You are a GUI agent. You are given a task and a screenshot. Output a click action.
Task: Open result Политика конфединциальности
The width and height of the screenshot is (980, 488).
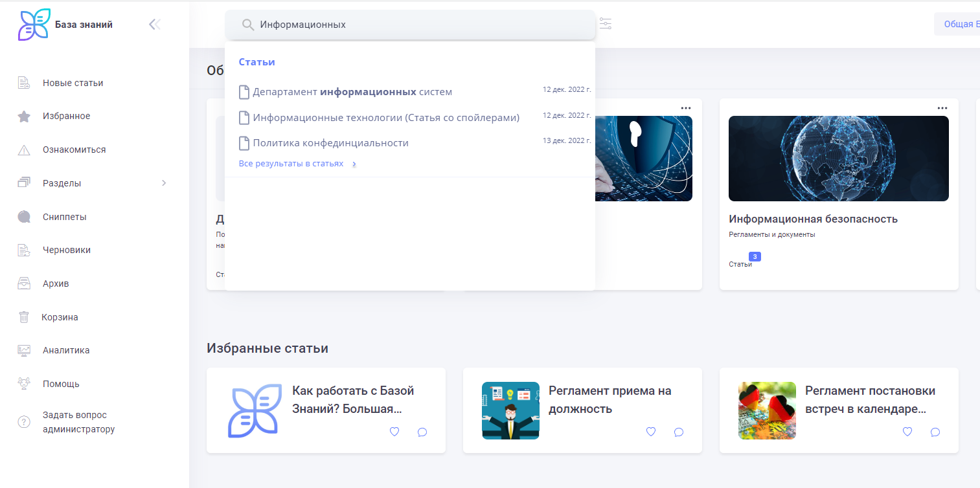pyautogui.click(x=331, y=143)
